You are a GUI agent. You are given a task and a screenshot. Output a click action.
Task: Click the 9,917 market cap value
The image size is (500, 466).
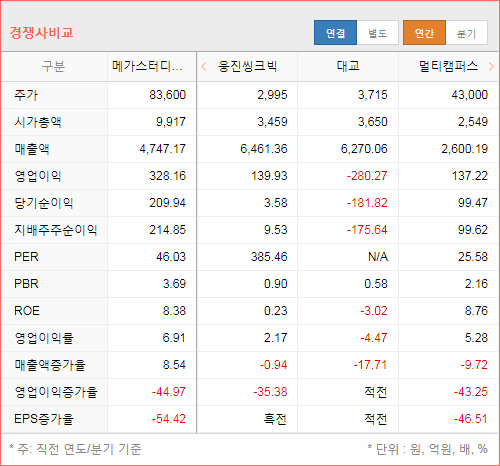[x=171, y=122]
